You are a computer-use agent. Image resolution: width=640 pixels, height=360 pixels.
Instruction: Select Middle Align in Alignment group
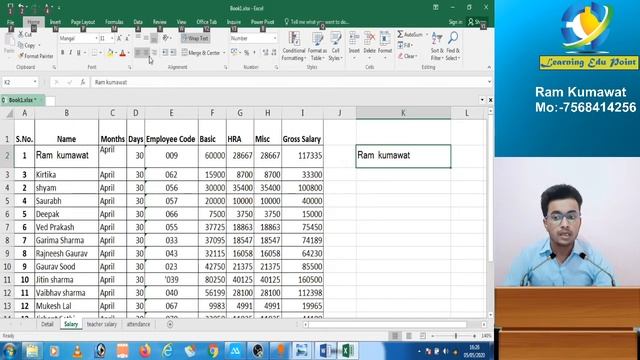click(x=146, y=38)
